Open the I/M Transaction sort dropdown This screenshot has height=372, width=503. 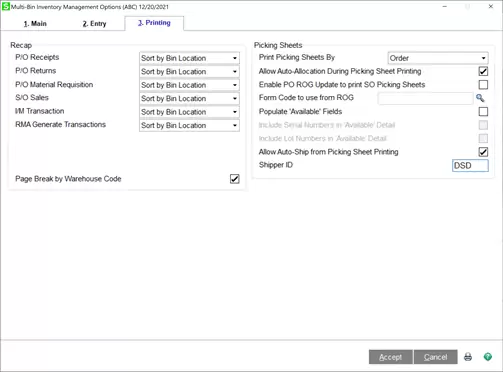(189, 112)
